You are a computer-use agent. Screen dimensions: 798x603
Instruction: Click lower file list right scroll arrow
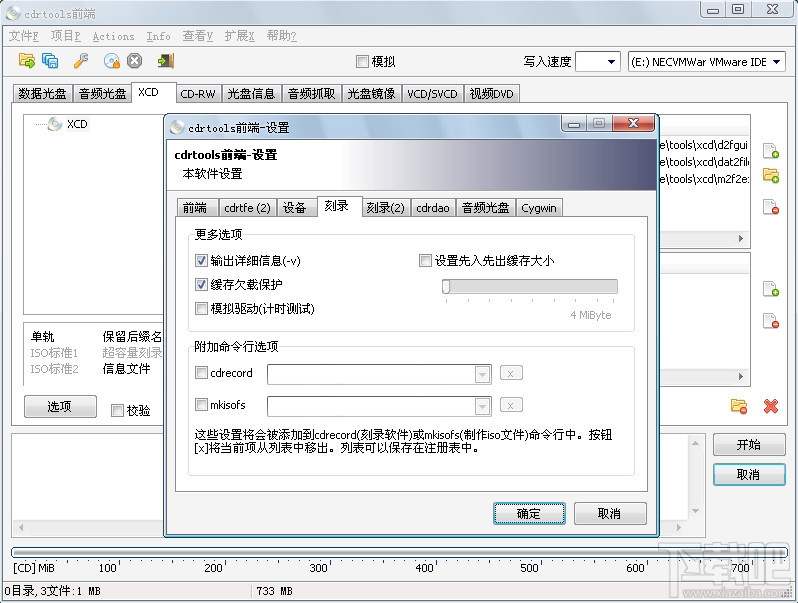pyautogui.click(x=740, y=376)
